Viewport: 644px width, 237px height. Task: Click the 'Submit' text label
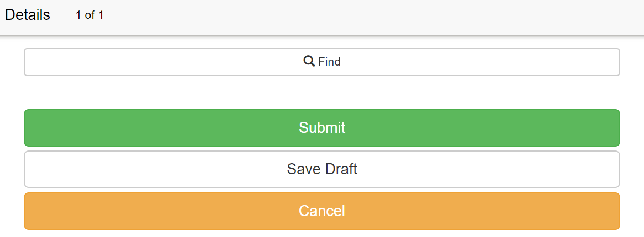(x=322, y=128)
